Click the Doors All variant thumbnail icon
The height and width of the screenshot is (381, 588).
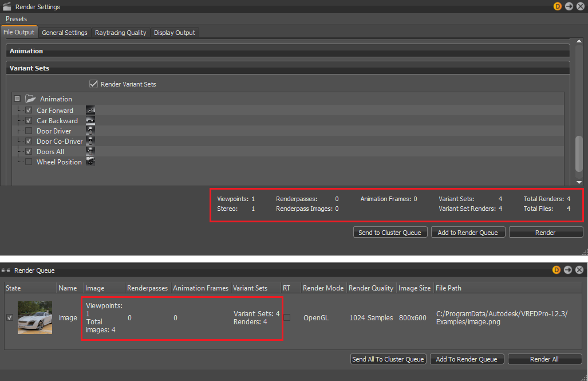90,151
